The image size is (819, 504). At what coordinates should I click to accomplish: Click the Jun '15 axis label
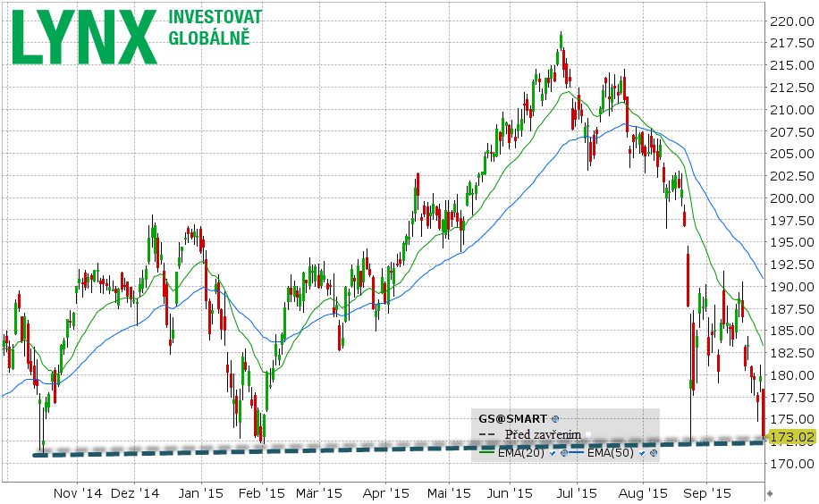click(510, 493)
